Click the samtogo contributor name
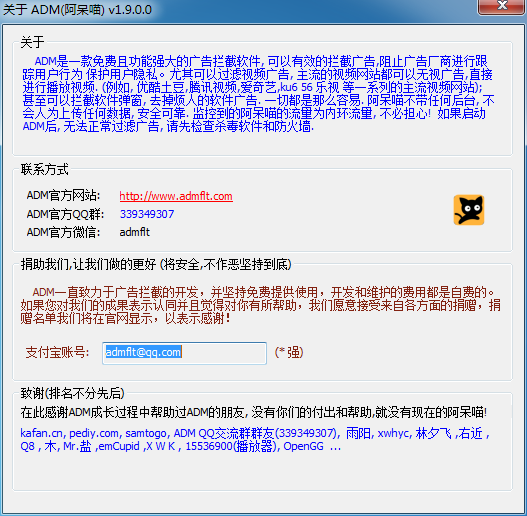Viewport: 527px width, 516px height. click(147, 433)
